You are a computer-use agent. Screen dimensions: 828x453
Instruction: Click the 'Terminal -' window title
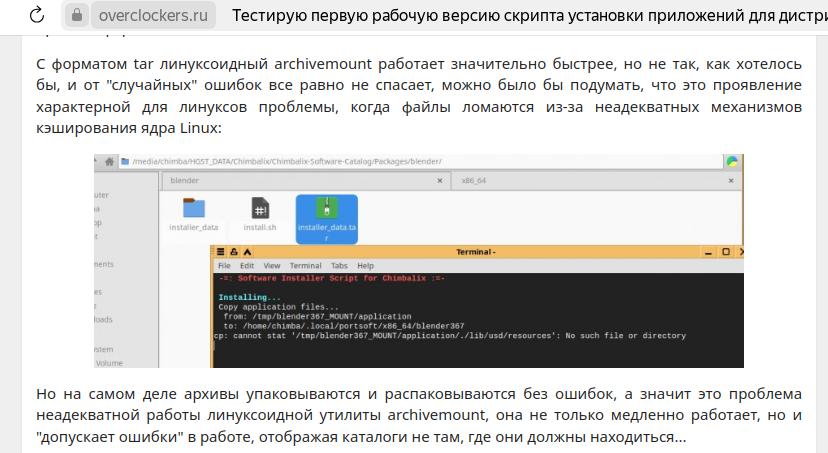[476, 252]
